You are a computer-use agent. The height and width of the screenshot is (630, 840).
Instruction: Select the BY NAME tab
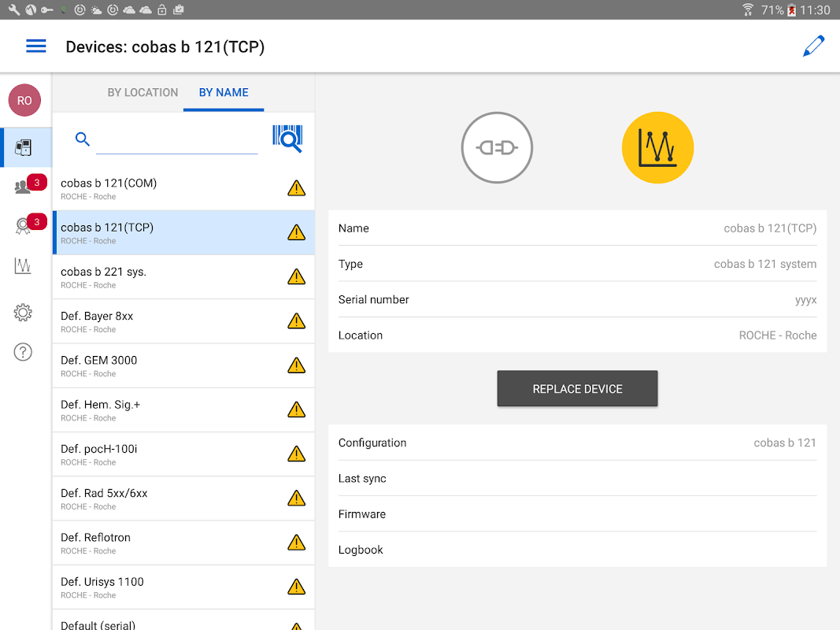pos(224,93)
